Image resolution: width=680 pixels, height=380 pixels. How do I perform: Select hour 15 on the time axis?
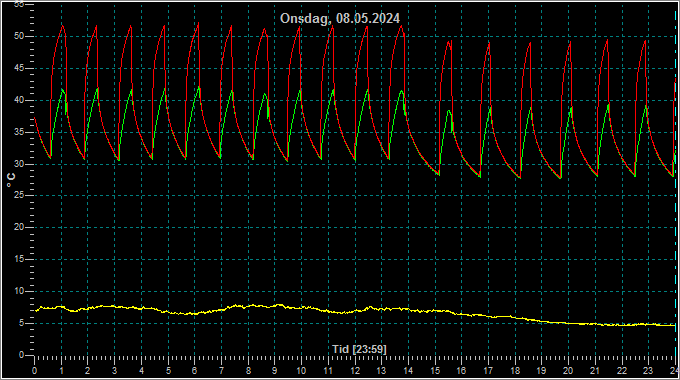click(x=435, y=371)
